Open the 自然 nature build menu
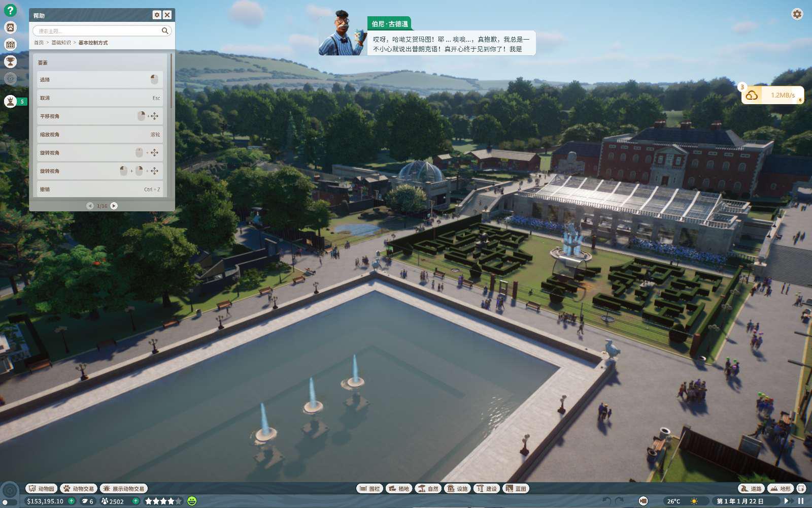 pyautogui.click(x=428, y=489)
